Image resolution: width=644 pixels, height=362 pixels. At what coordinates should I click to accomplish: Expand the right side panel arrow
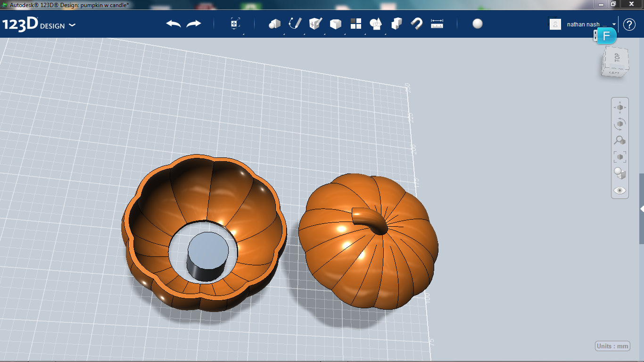coord(642,208)
